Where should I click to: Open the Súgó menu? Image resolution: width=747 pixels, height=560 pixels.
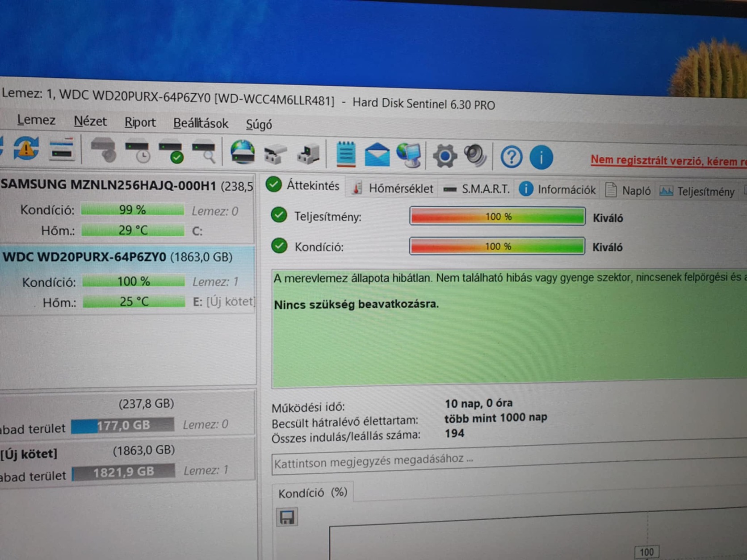click(259, 125)
